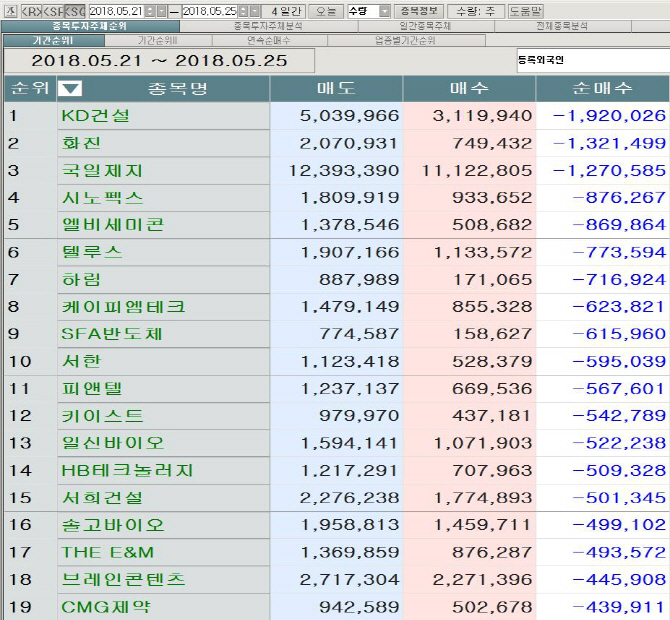The width and height of the screenshot is (670, 620).
Task: Select the stock 브레인콘텐츠
Action: tap(123, 580)
